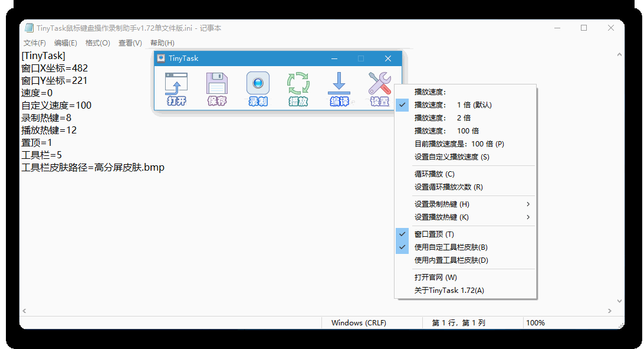
Task: Click the [TinyTask] line in text
Action: [x=43, y=56]
